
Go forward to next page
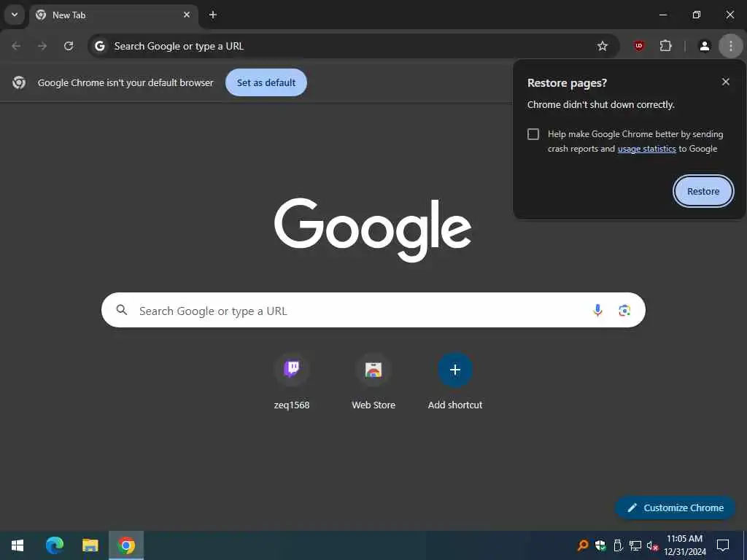[x=42, y=46]
